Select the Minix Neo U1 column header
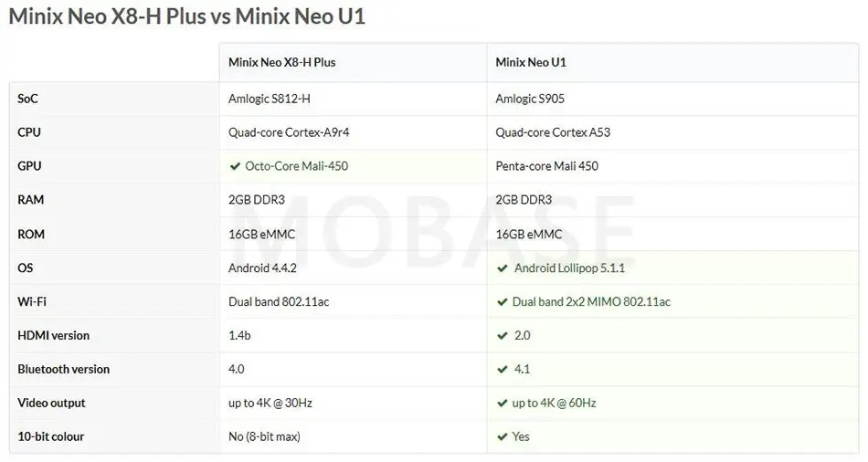Screen dimensions: 868x462 coord(531,62)
